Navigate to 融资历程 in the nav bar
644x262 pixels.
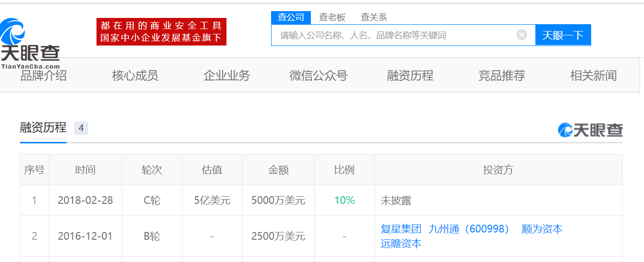410,76
